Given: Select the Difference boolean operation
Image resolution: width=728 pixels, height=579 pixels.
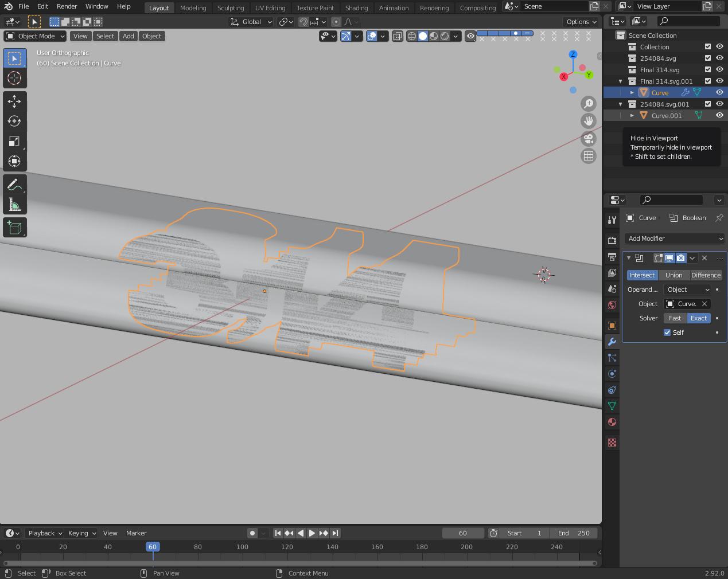Looking at the screenshot, I should [706, 275].
